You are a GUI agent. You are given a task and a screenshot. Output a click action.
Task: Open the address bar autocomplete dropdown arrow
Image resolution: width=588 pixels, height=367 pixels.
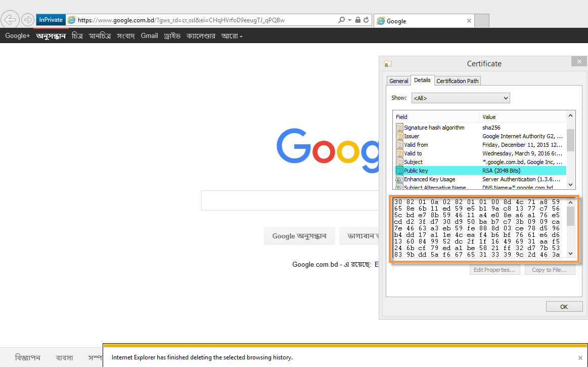[349, 20]
